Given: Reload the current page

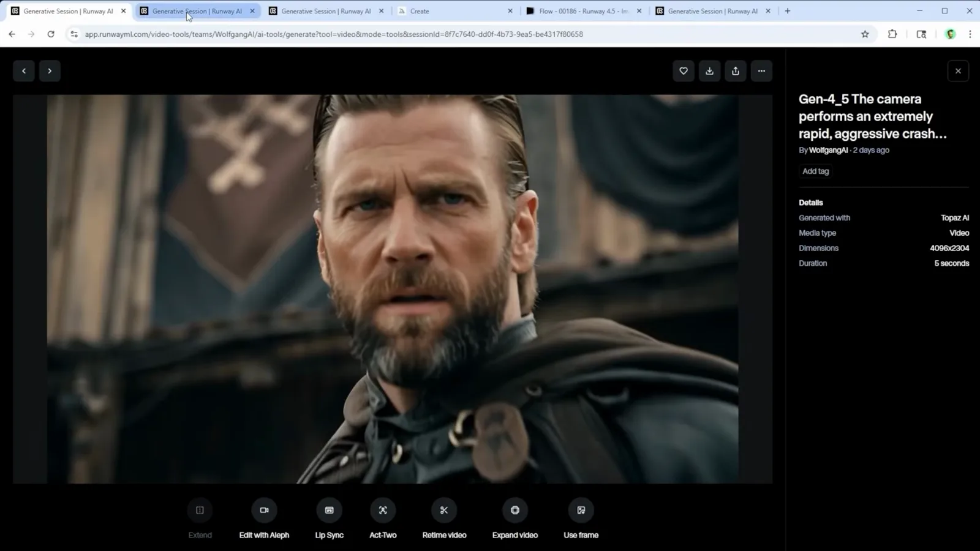Looking at the screenshot, I should coord(51,34).
